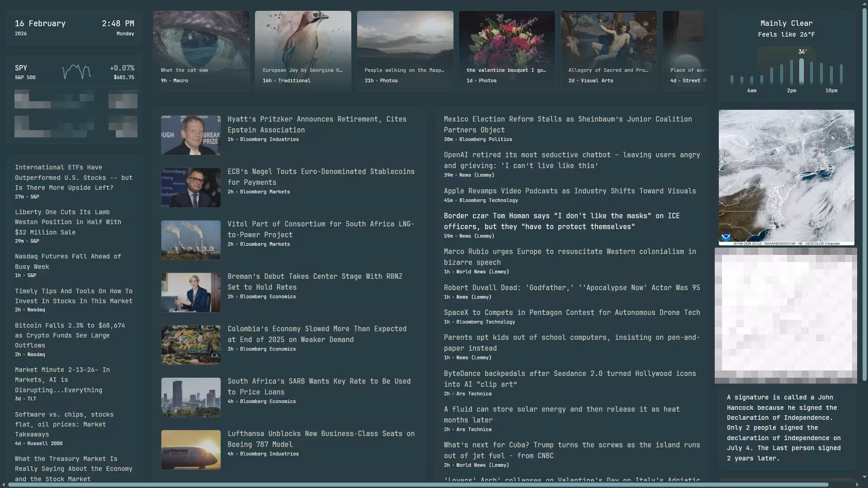Viewport: 868px width, 488px height.
Task: Open Apple Revamps Video Podcasts story
Action: point(570,191)
